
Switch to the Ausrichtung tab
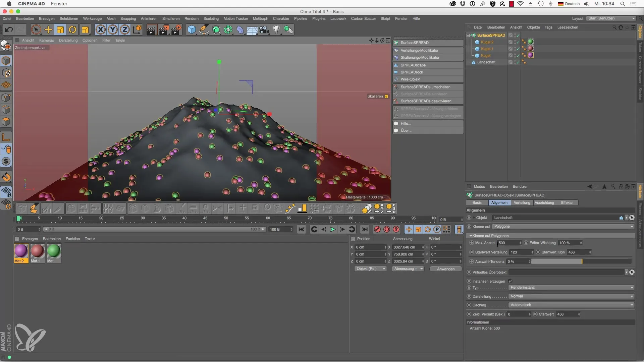[544, 202]
